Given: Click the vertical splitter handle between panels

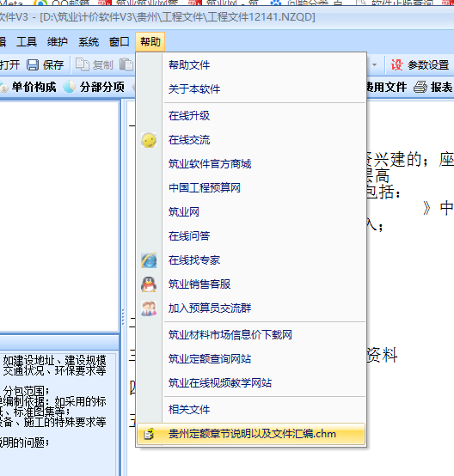Looking at the screenshot, I should click(x=123, y=317).
